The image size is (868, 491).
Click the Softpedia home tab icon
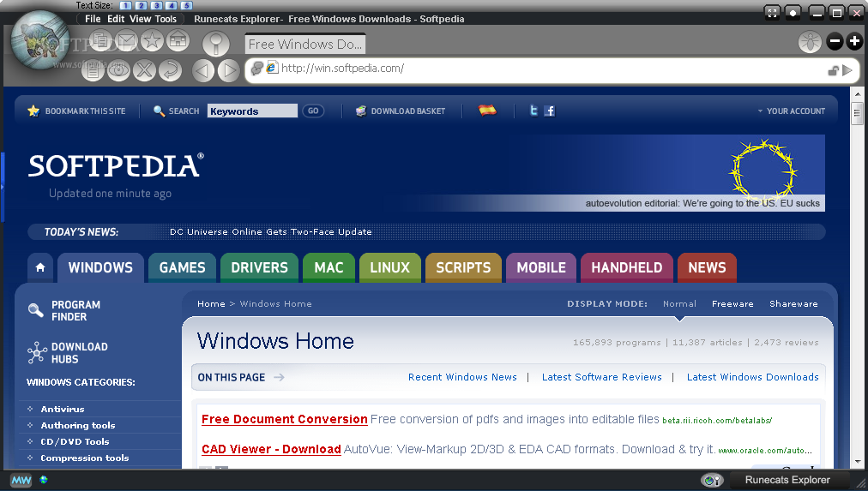(x=40, y=267)
